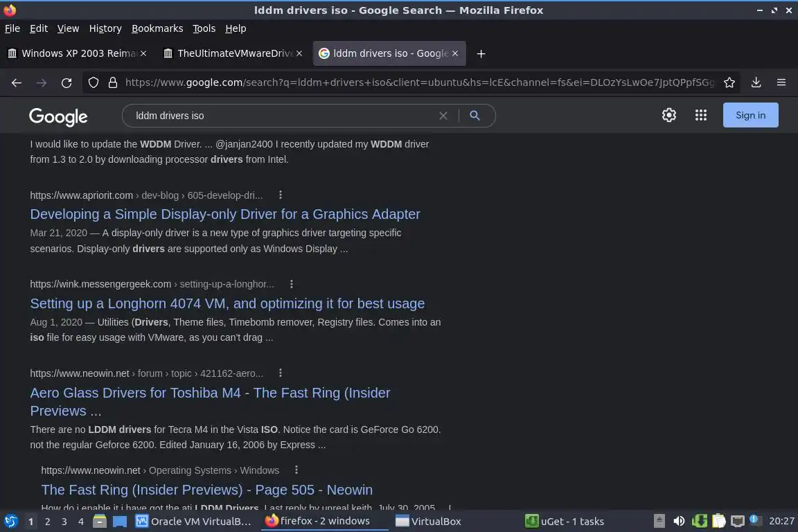
Task: Close the lddm drivers iso Google tab
Action: (x=455, y=53)
